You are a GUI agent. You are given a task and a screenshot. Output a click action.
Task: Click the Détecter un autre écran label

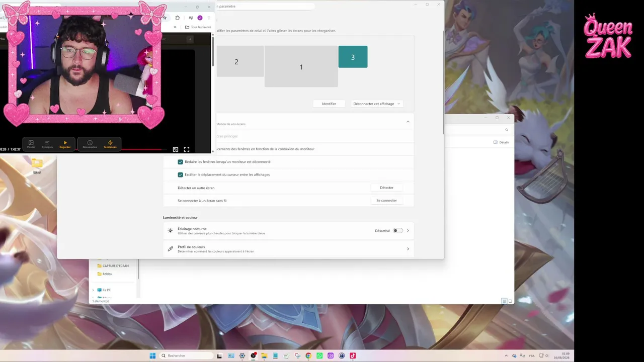coord(196,188)
